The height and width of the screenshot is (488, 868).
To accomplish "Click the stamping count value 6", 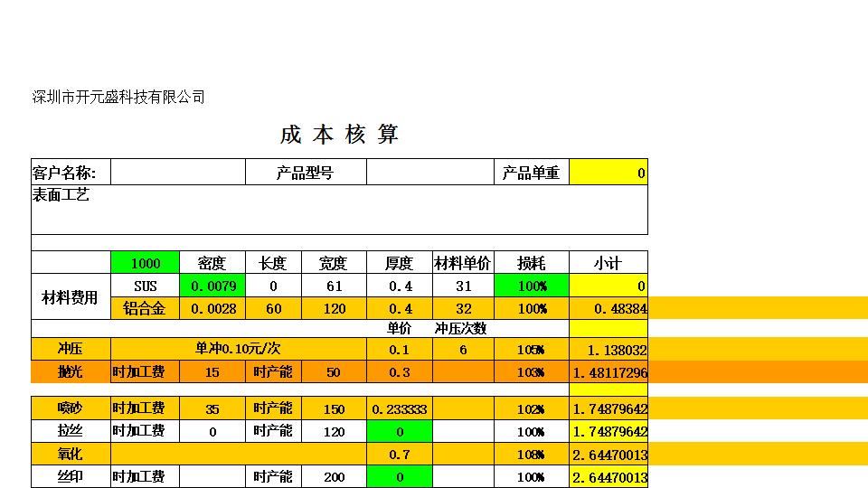I will point(463,349).
